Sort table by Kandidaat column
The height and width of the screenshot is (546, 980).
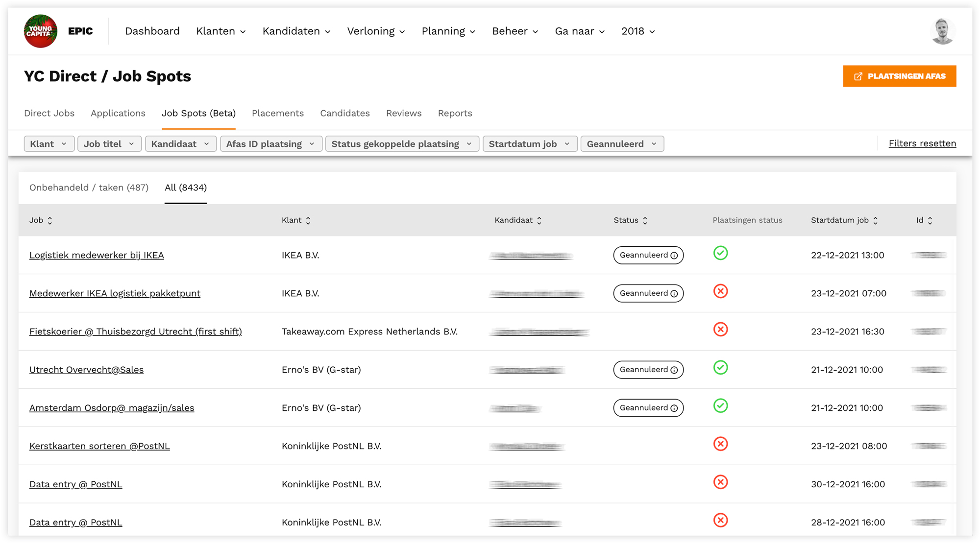pos(518,220)
